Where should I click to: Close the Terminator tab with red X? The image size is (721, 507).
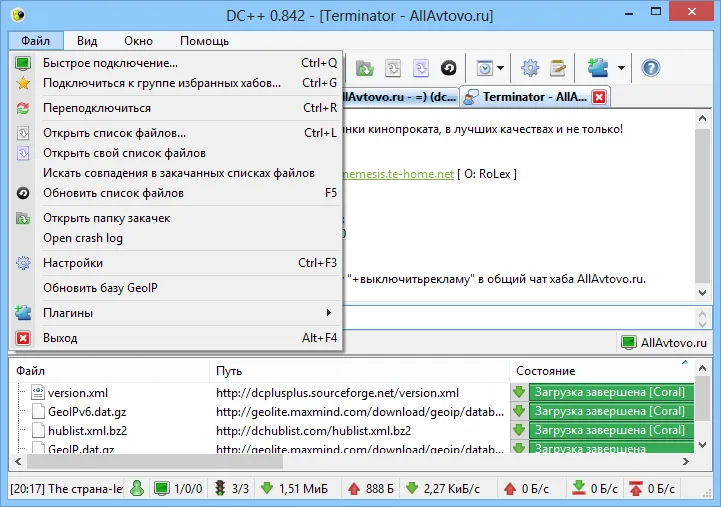tap(599, 97)
